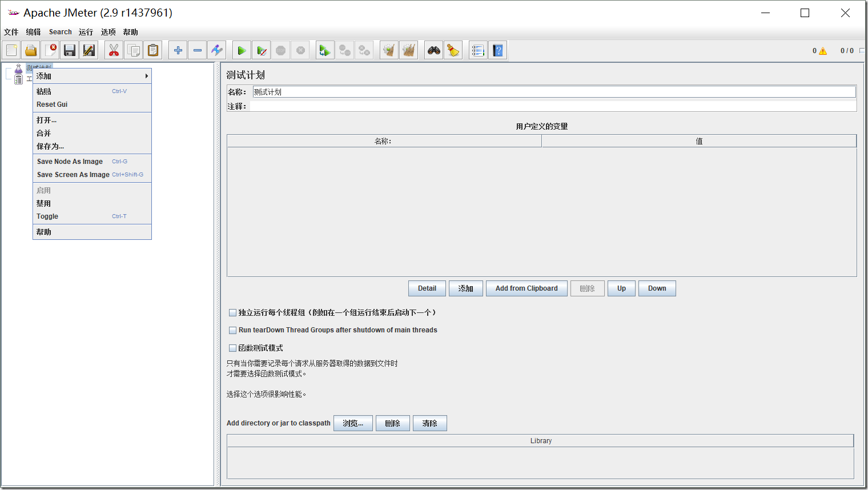This screenshot has width=868, height=490.
Task: Open search with the binoculars icon
Action: [434, 50]
